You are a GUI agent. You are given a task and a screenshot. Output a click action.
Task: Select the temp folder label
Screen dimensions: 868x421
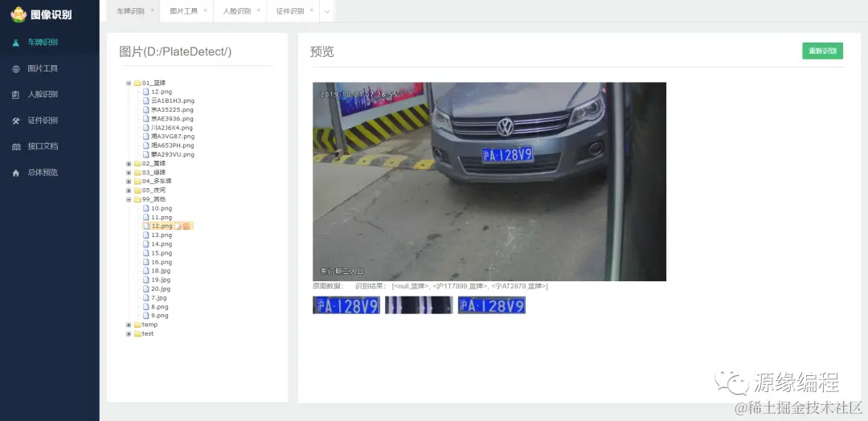[149, 325]
